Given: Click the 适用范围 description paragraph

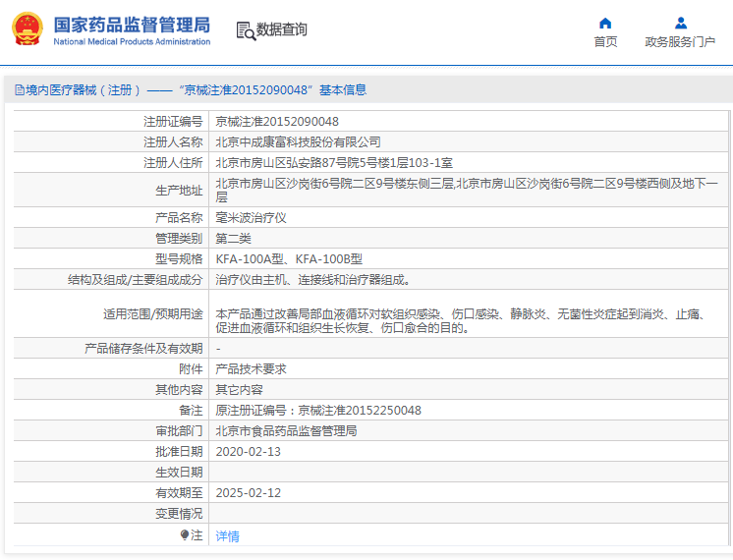Looking at the screenshot, I should [x=461, y=320].
